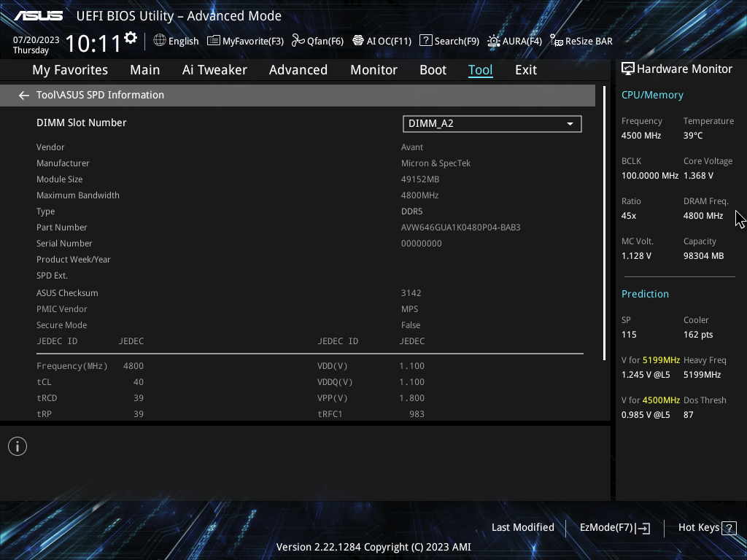Screen dimensions: 747x560
Task: Click the ASUS logo
Action: coord(38,16)
